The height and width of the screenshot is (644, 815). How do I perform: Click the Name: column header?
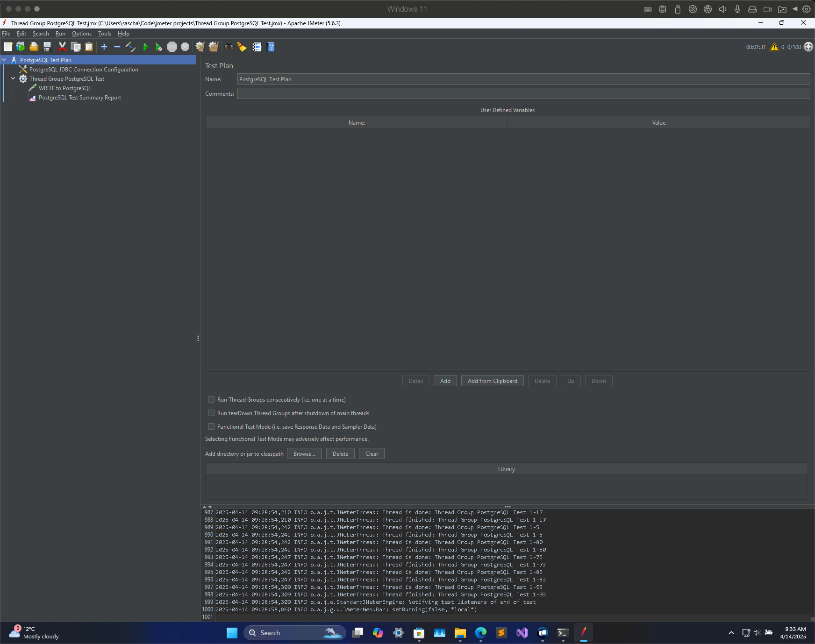pyautogui.click(x=357, y=122)
